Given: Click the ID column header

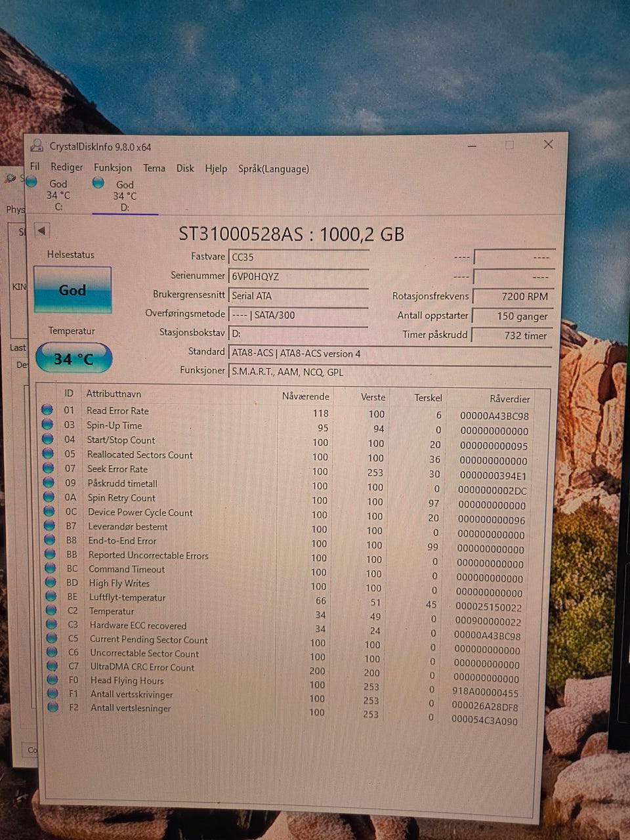Looking at the screenshot, I should click(68, 393).
